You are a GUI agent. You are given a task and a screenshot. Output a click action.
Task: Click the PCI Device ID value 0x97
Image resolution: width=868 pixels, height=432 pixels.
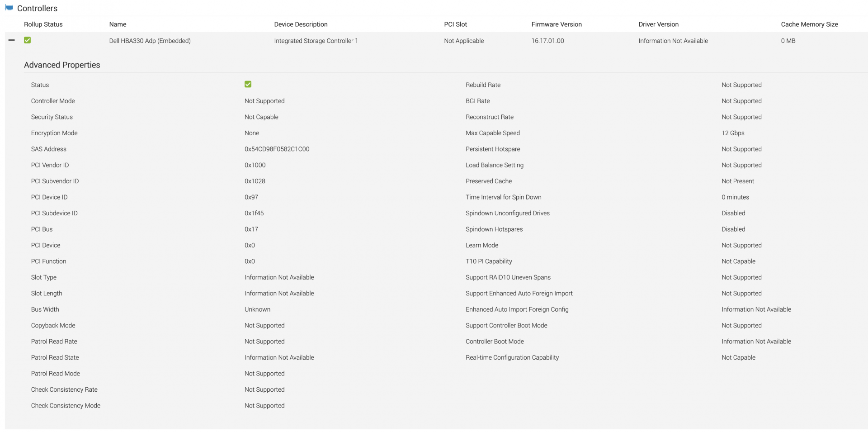[x=251, y=197]
